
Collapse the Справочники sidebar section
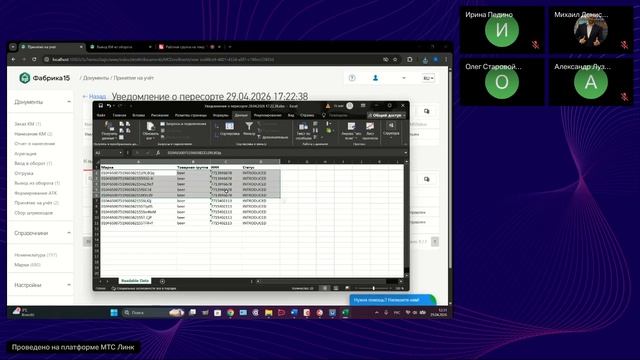pos(69,233)
